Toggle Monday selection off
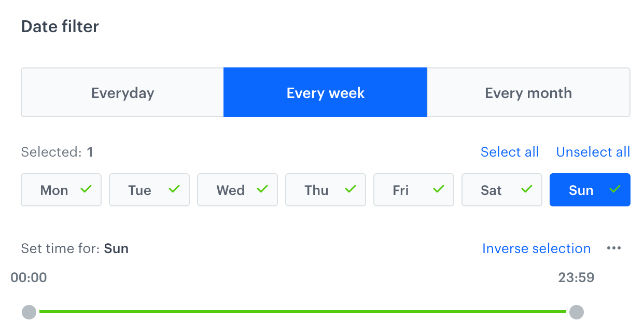Screen dimensions: 644x335 pyautogui.click(x=61, y=190)
